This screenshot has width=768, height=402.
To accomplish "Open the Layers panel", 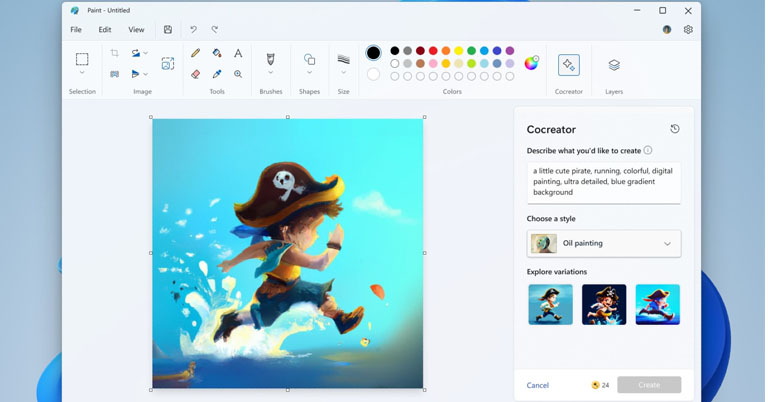I will [x=614, y=65].
